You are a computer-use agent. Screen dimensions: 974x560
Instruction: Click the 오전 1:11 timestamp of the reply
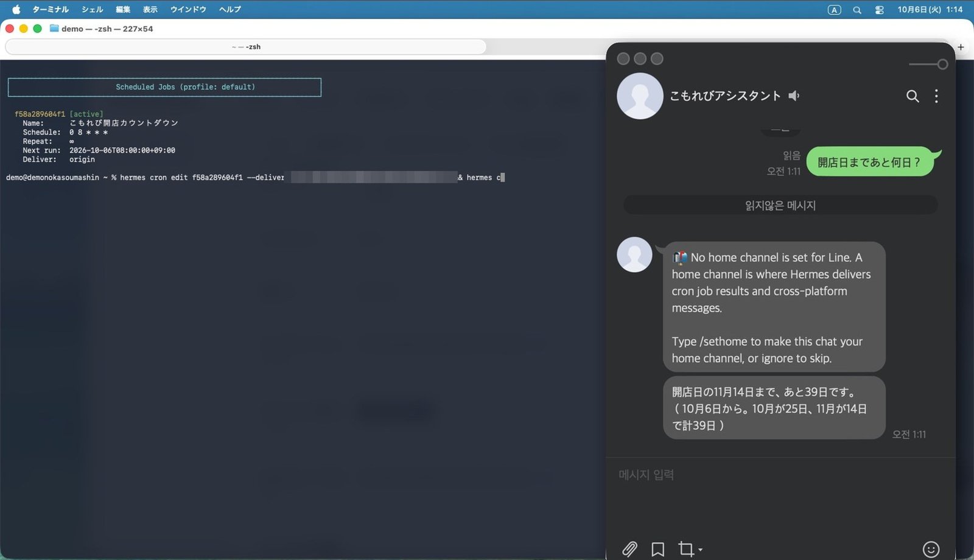tap(909, 434)
